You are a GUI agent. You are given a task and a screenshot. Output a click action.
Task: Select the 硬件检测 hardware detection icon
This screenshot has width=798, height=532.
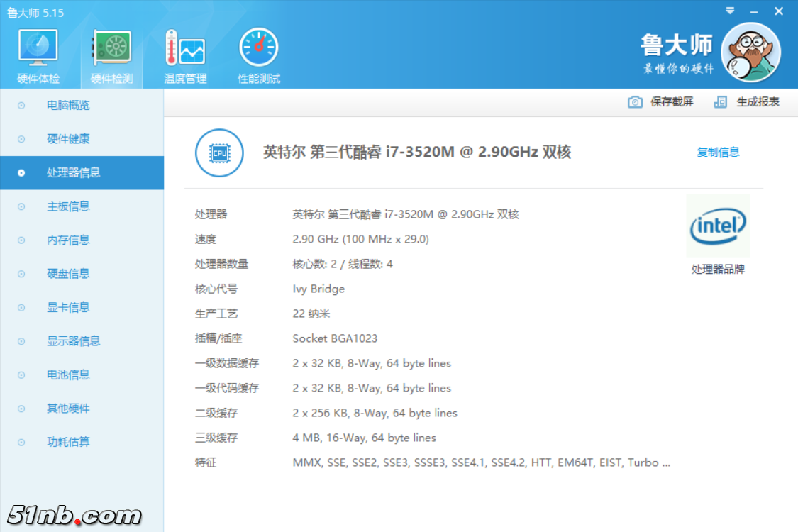click(x=111, y=48)
